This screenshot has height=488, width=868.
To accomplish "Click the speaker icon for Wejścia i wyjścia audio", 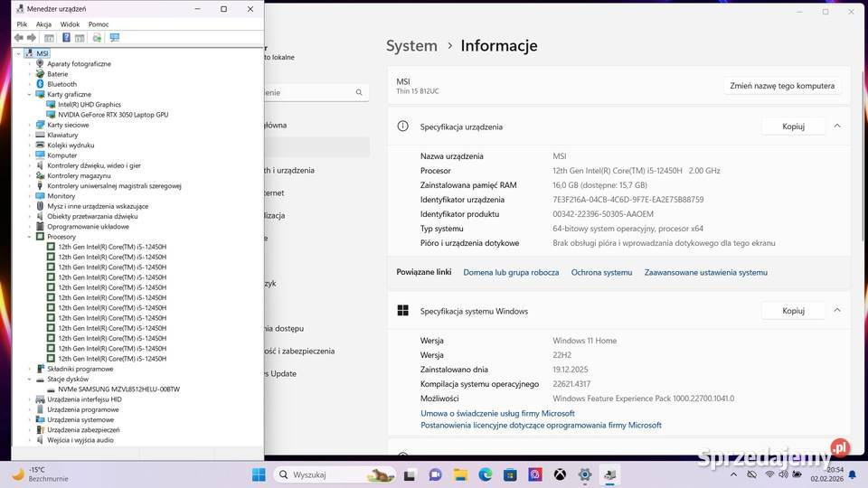I will click(x=40, y=440).
